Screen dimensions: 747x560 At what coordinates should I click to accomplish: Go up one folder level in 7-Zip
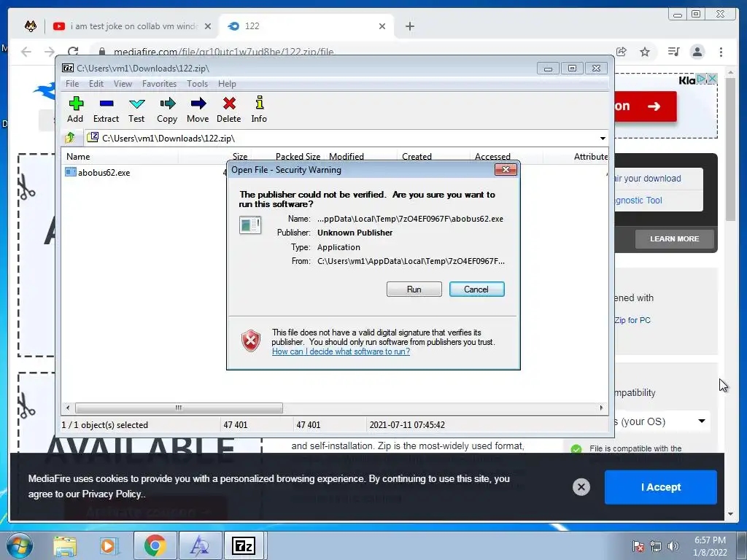pyautogui.click(x=70, y=138)
